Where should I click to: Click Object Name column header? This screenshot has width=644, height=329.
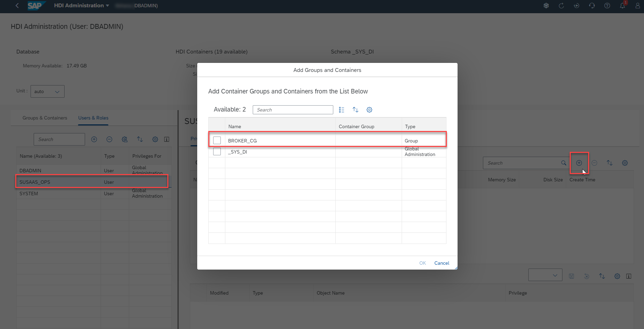coord(331,293)
